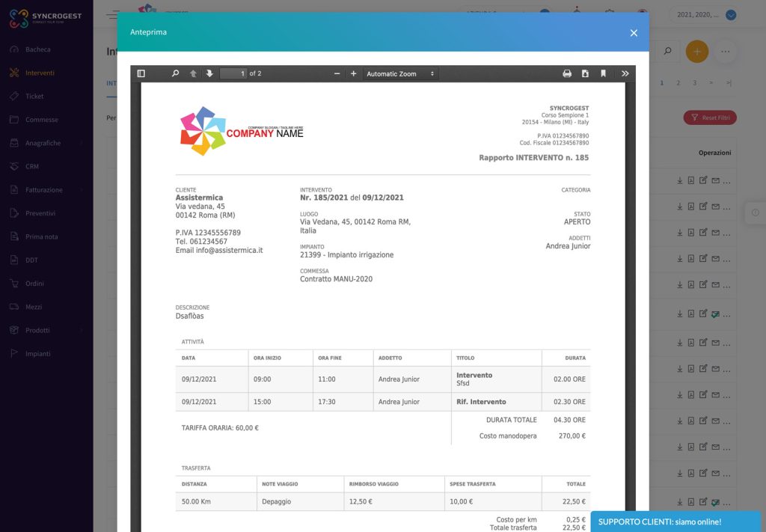The height and width of the screenshot is (532, 766).
Task: Click the bookmark icon in the PDF toolbar
Action: point(603,73)
